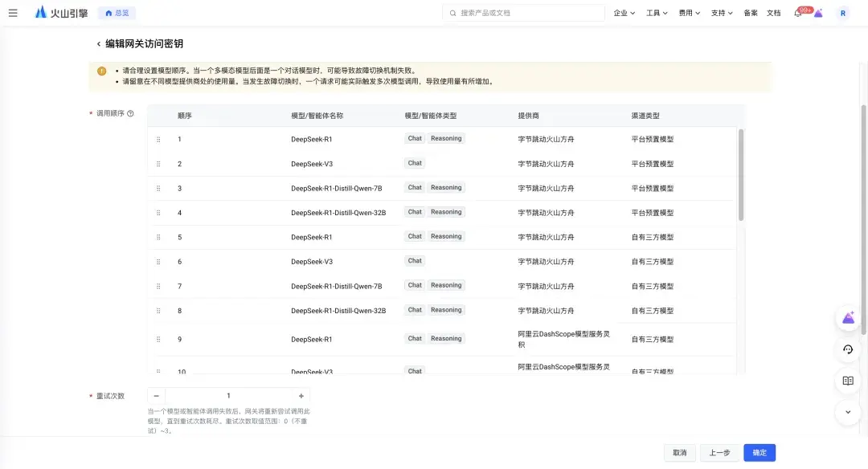Viewport: 868px width, 469px height.
Task: Open the 文档 menu item
Action: tap(773, 13)
